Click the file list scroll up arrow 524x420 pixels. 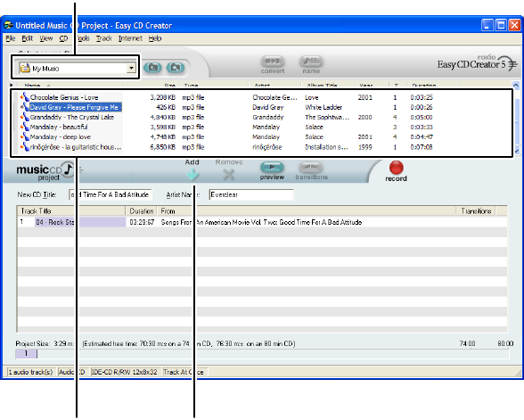(516, 85)
